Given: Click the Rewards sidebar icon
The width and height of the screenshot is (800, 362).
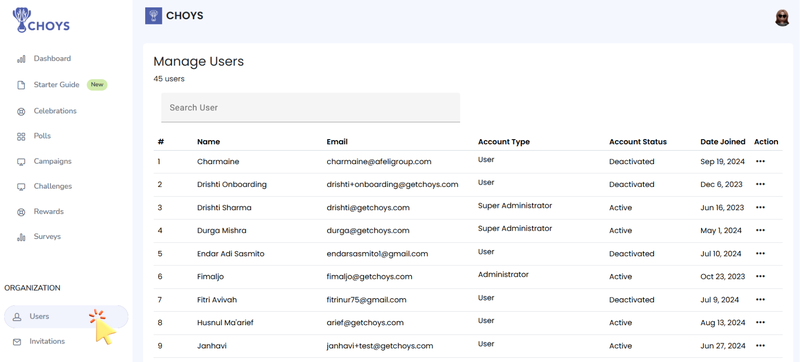Looking at the screenshot, I should pyautogui.click(x=21, y=212).
